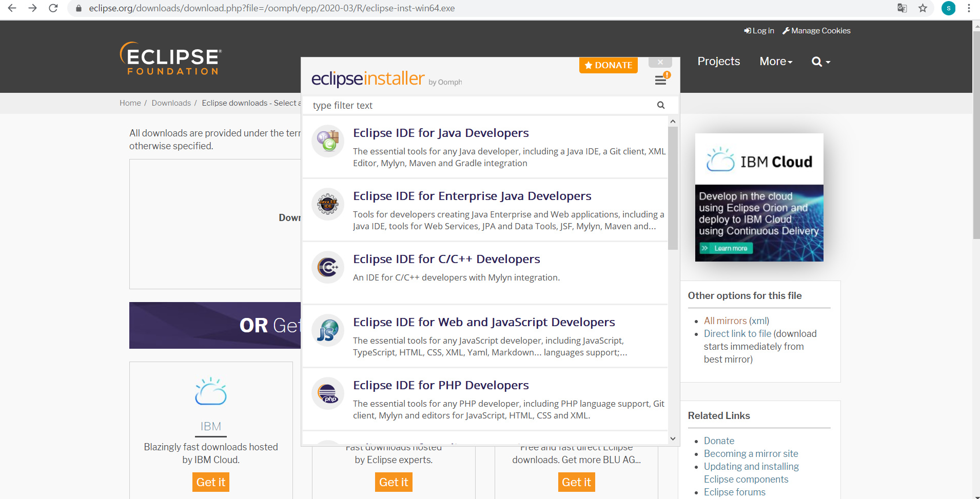Click Get it under BLU AG mirror
980x499 pixels.
(x=576, y=482)
